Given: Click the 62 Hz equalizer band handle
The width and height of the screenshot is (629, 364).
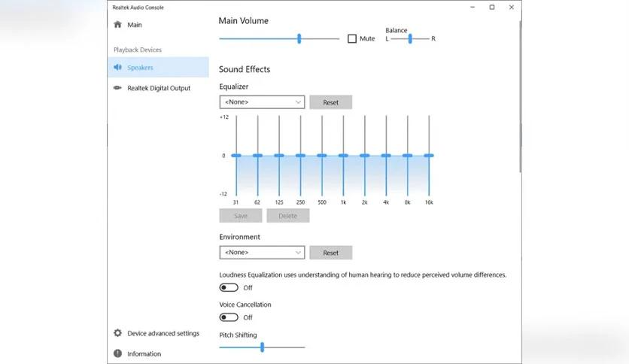Looking at the screenshot, I should pos(257,156).
